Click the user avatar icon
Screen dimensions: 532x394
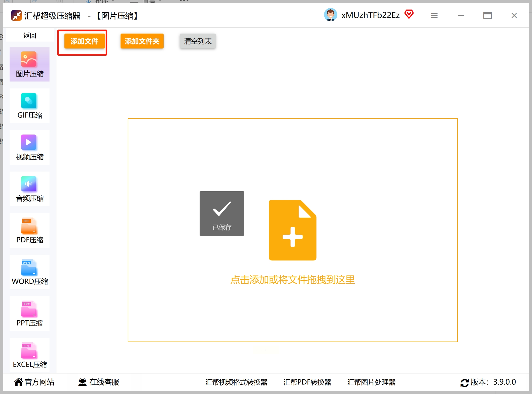[x=331, y=15]
